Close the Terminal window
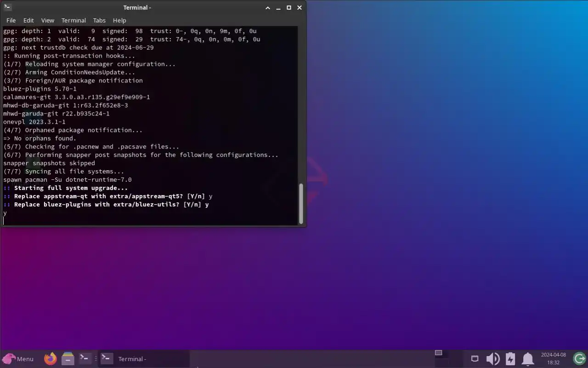The height and width of the screenshot is (368, 588). pyautogui.click(x=300, y=8)
